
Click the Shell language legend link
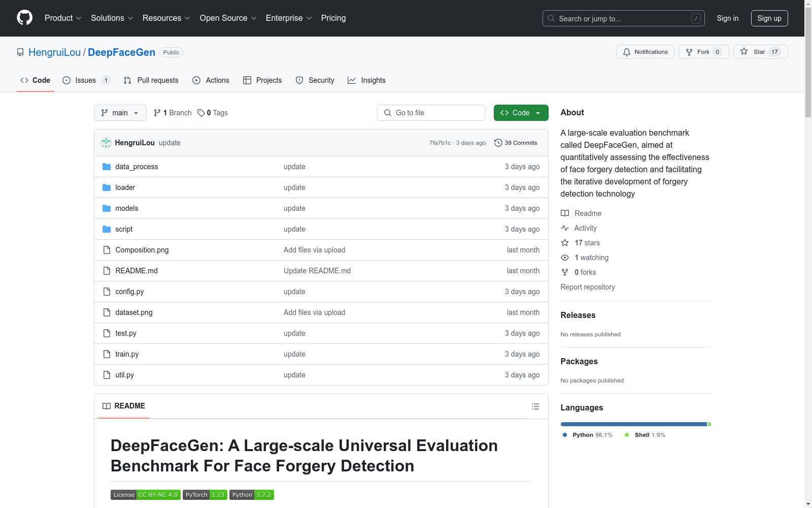point(645,435)
